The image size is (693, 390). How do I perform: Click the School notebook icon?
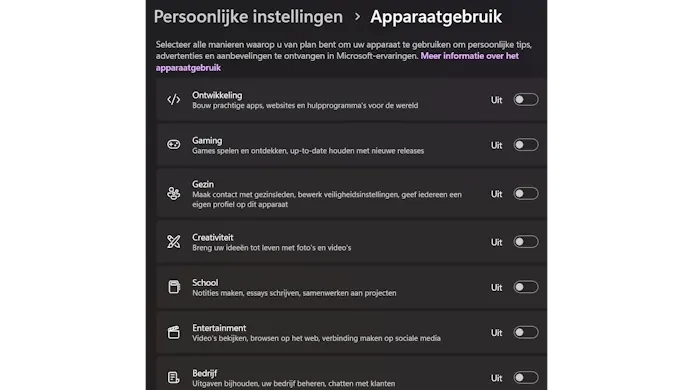pos(174,287)
